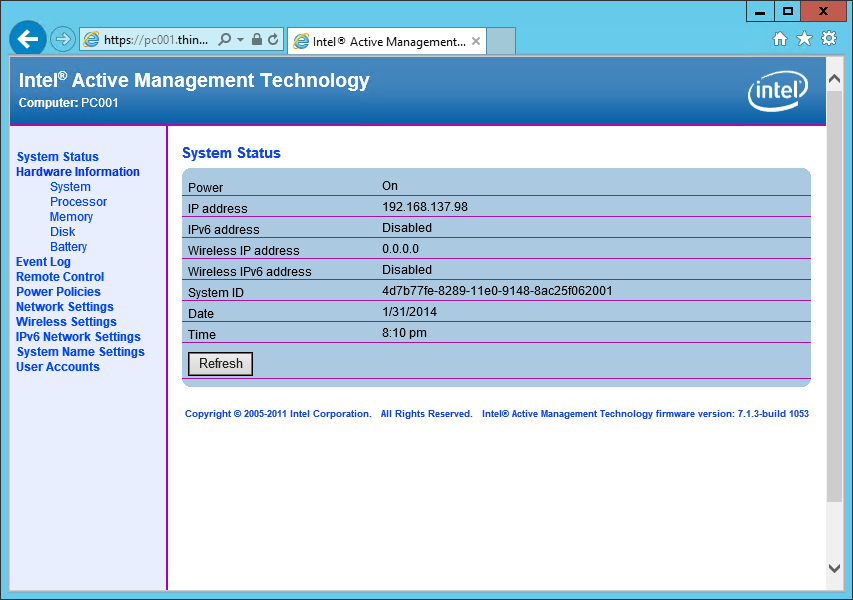
Task: Click the browser Forward arrow button
Action: click(63, 39)
